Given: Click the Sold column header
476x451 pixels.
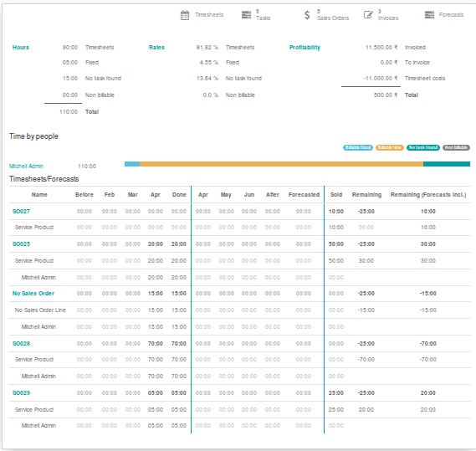Looking at the screenshot, I should pyautogui.click(x=336, y=195).
